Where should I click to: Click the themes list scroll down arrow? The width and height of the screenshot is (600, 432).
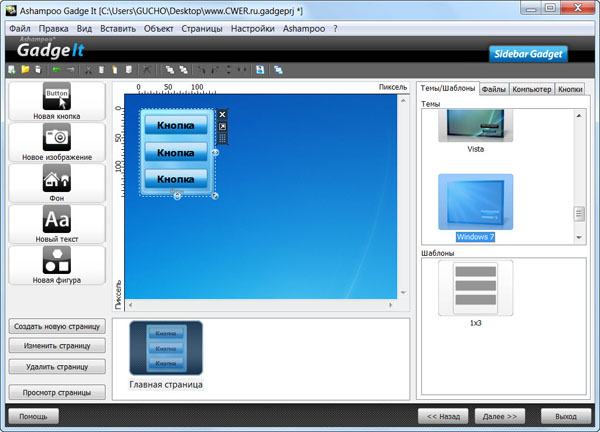pyautogui.click(x=579, y=238)
